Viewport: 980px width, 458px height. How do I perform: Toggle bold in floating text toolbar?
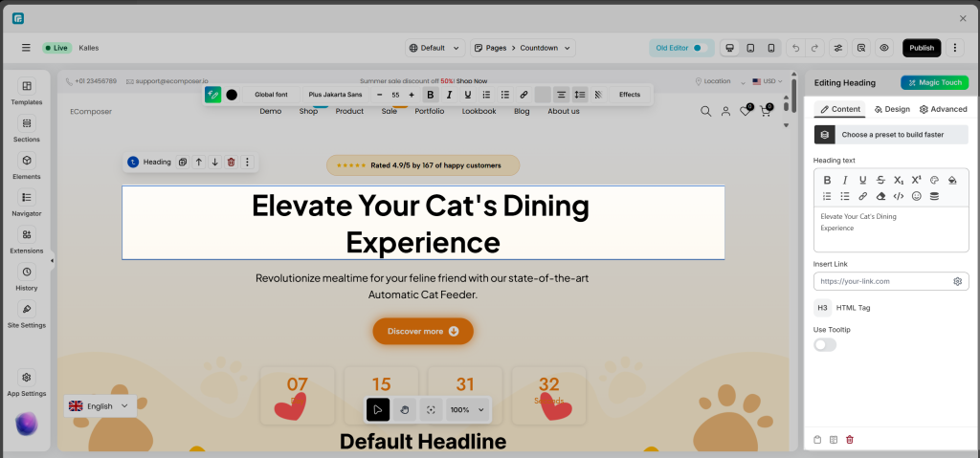[431, 95]
